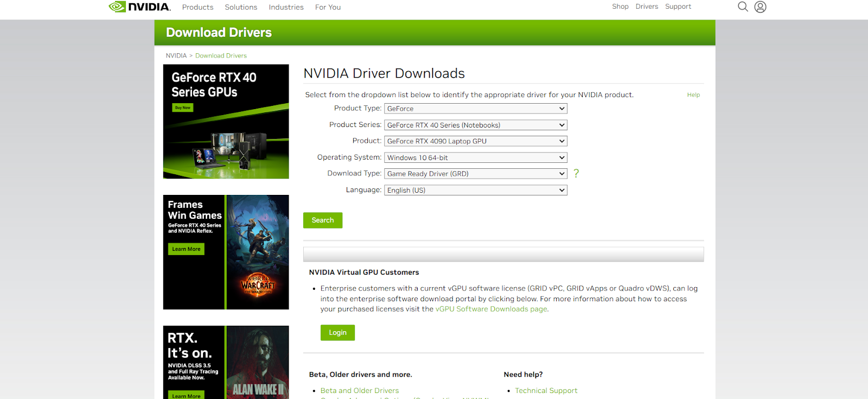Screen dimensions: 868x399
Task: Click the Help link
Action: click(x=693, y=95)
